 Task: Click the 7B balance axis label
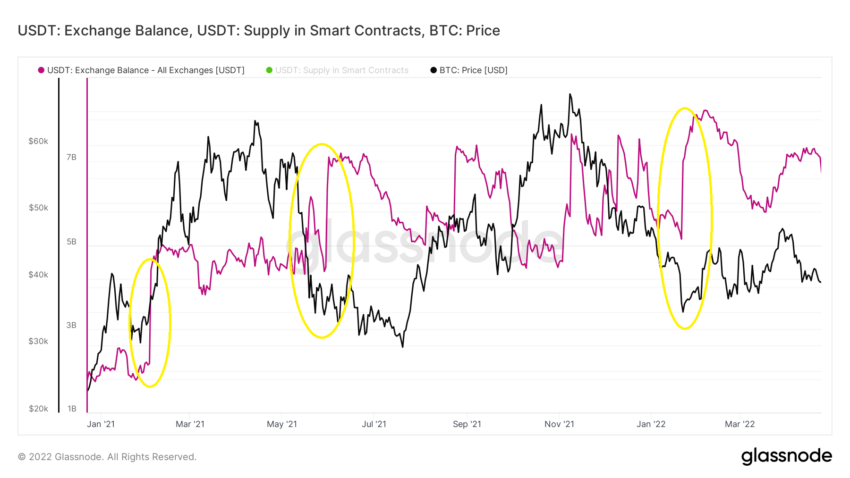pyautogui.click(x=72, y=157)
